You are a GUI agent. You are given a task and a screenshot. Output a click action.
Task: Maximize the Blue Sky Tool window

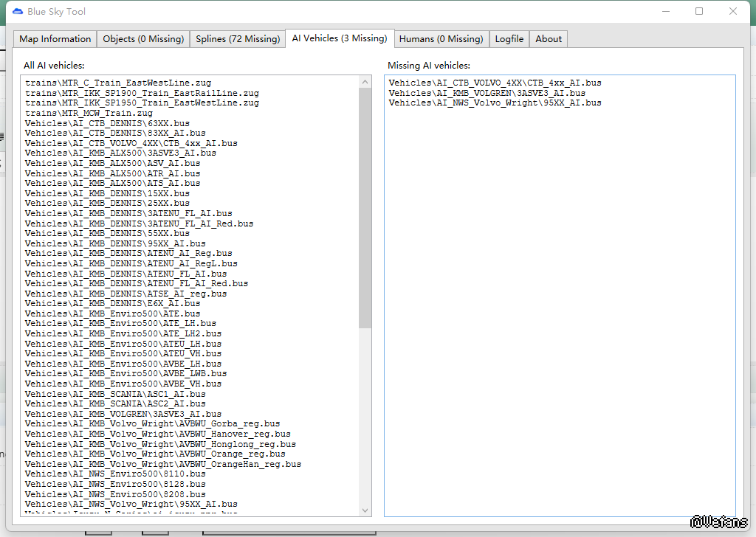(x=698, y=11)
